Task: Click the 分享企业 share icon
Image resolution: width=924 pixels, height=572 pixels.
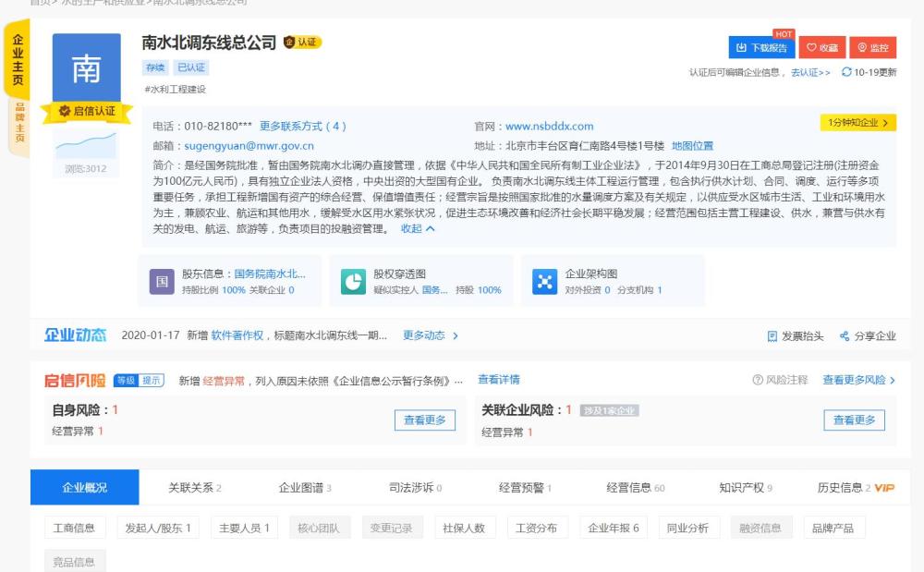Action: (x=845, y=336)
